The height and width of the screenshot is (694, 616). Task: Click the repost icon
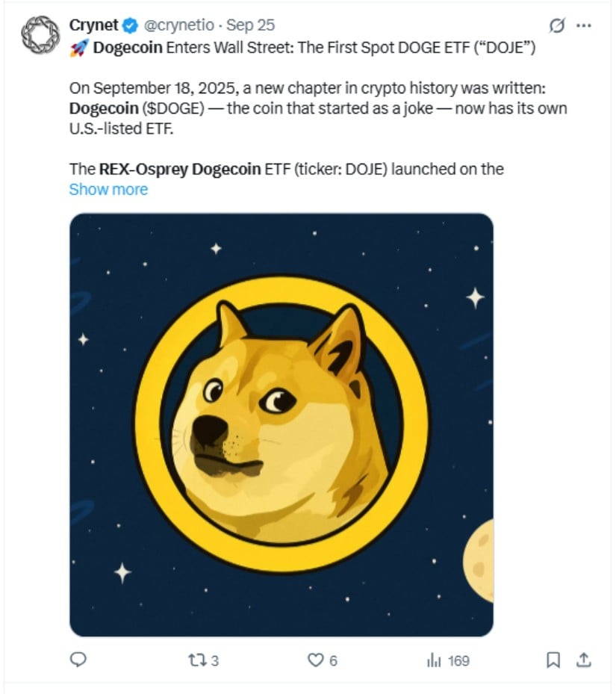coord(197,660)
